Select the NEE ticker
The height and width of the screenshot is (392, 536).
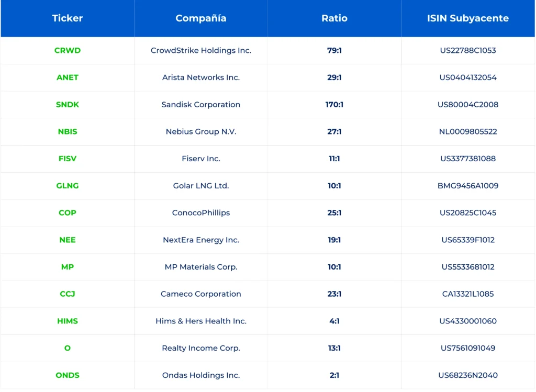click(x=68, y=240)
